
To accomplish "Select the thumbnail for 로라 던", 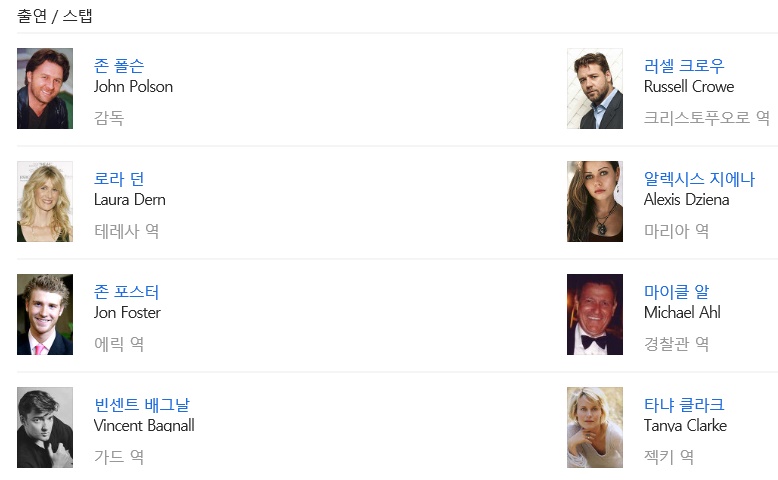I will click(x=45, y=202).
